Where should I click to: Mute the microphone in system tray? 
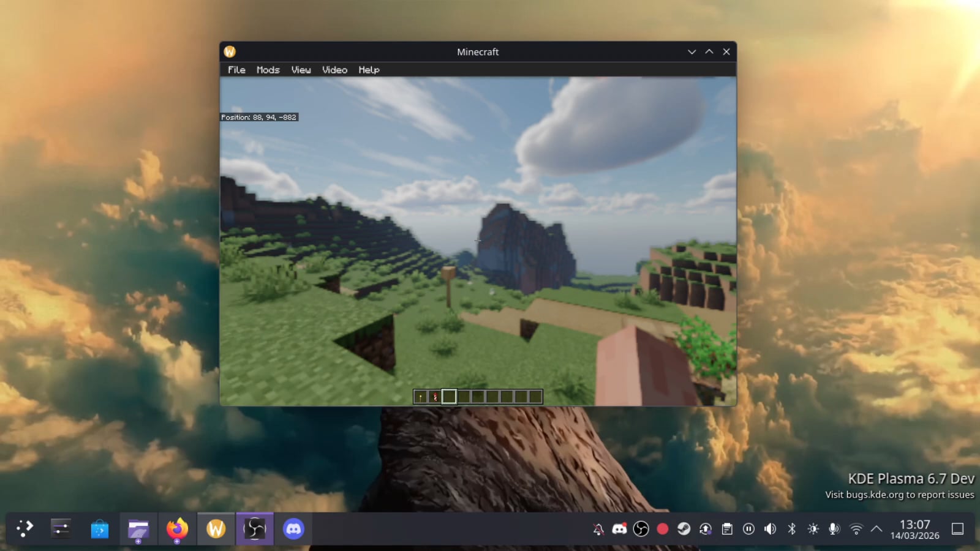834,529
